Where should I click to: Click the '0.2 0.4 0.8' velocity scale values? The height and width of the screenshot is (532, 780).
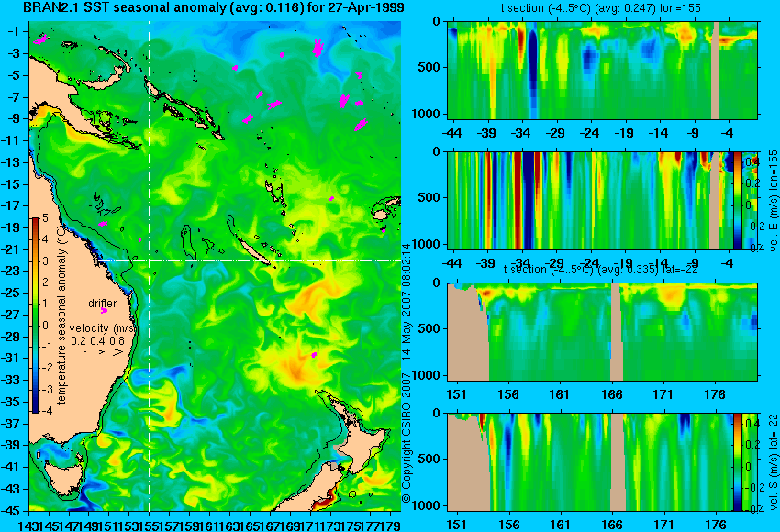point(98,341)
